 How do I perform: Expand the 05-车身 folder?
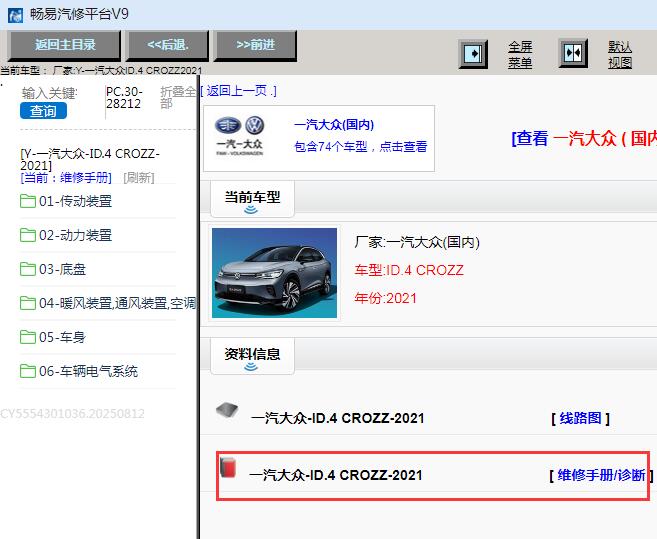click(62, 337)
